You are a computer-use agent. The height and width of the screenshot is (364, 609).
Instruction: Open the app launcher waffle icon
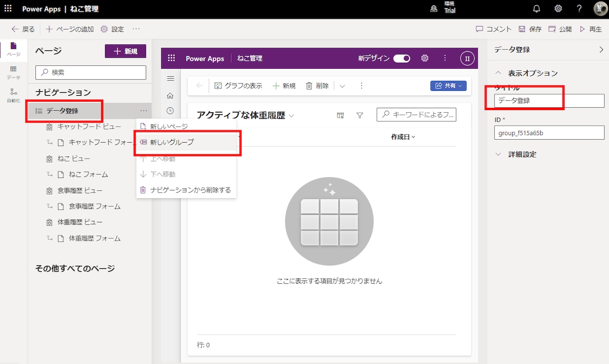(x=8, y=8)
